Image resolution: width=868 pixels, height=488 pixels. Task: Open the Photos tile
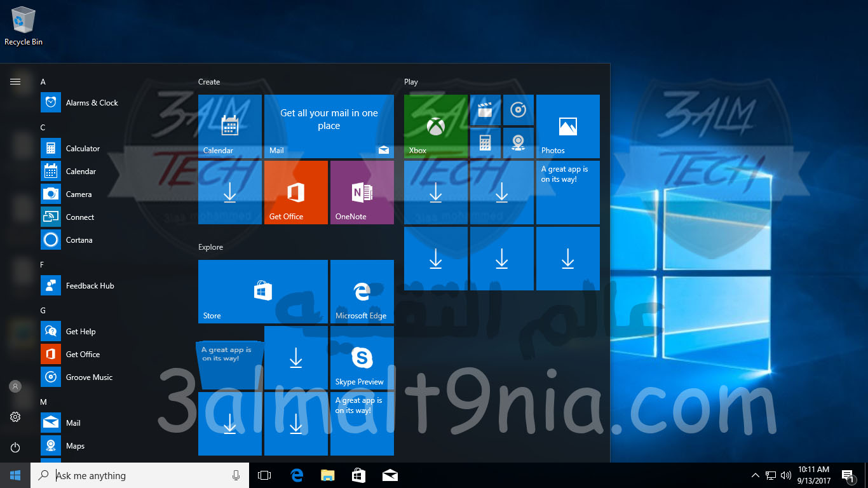click(568, 126)
